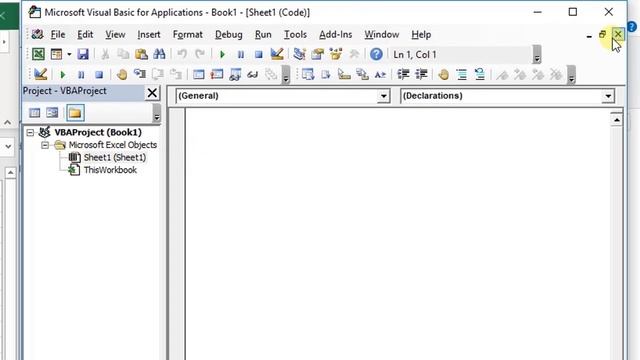Collapse the VBAProject (Book1) tree node

30,132
